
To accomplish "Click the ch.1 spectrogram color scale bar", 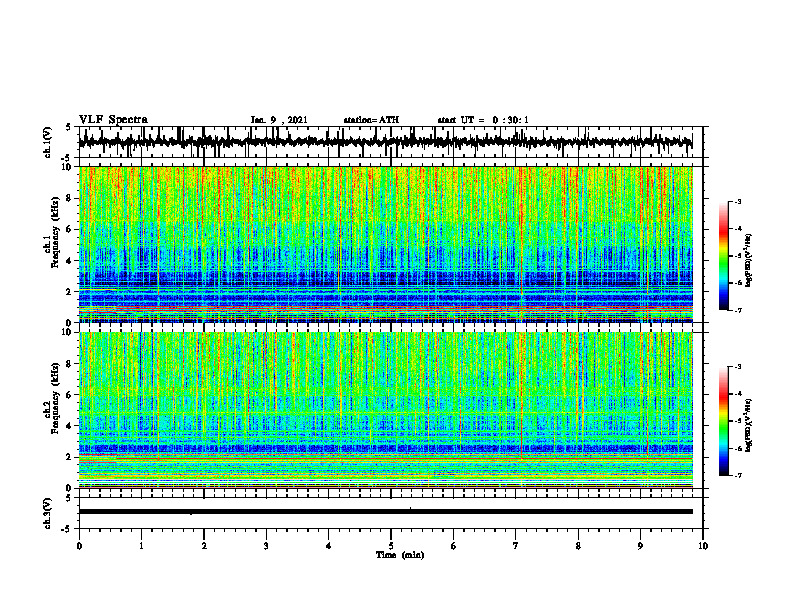I will coord(723,256).
